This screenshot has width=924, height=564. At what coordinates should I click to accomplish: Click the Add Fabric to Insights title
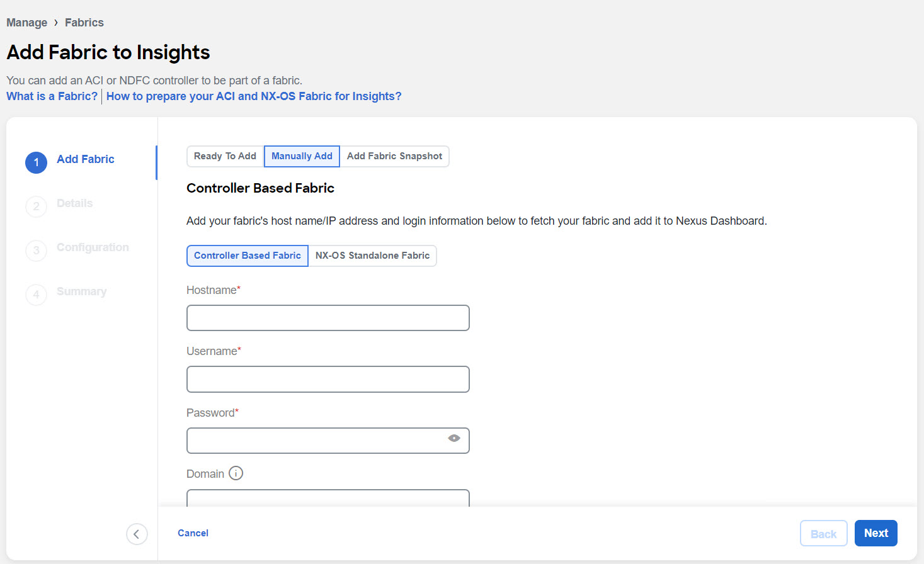pyautogui.click(x=108, y=52)
